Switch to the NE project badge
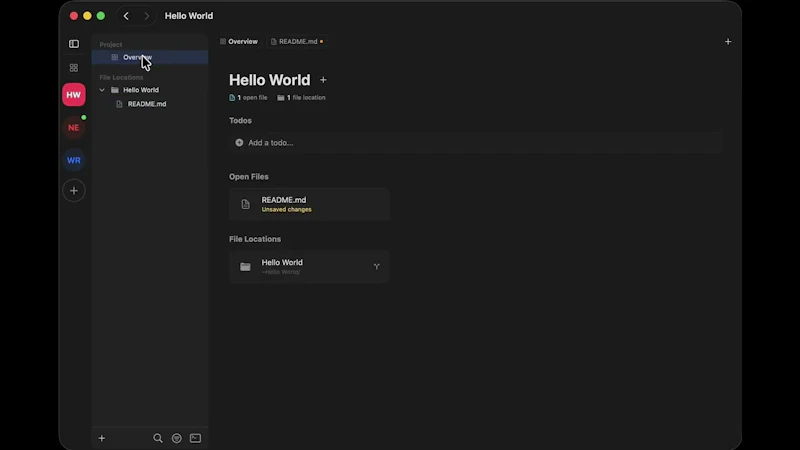800x450 pixels. point(74,128)
